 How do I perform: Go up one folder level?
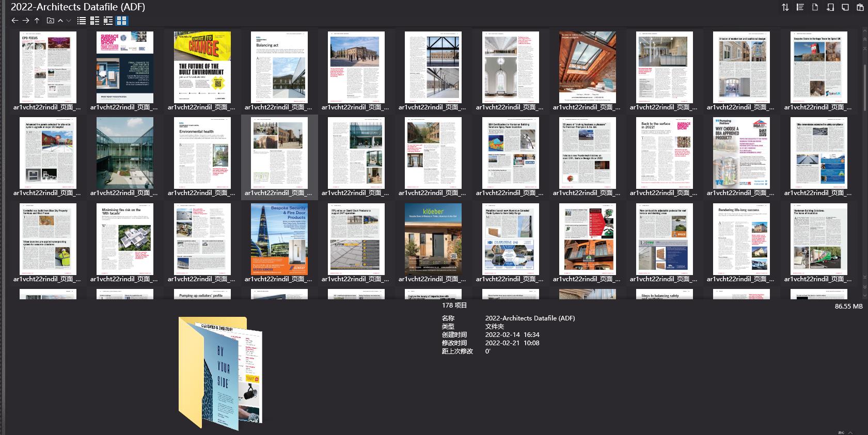point(37,21)
